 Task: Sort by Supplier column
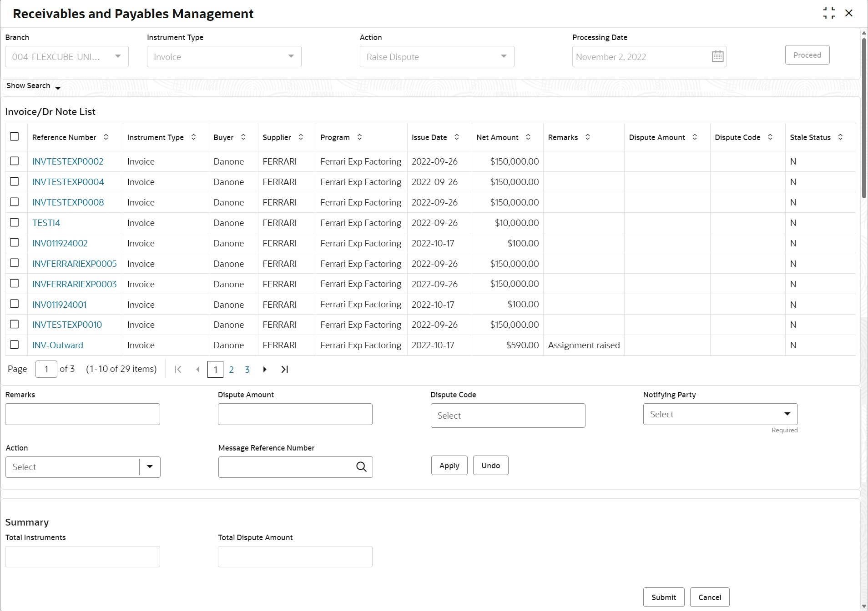(x=301, y=137)
